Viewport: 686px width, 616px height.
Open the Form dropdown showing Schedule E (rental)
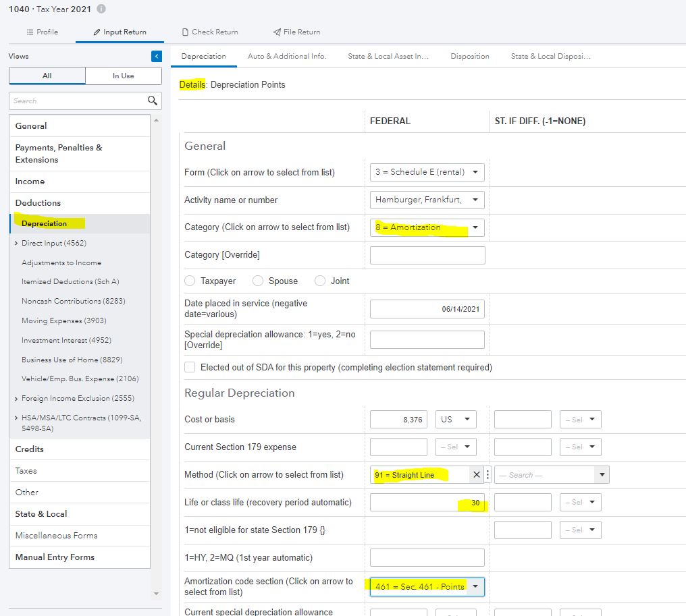(427, 172)
